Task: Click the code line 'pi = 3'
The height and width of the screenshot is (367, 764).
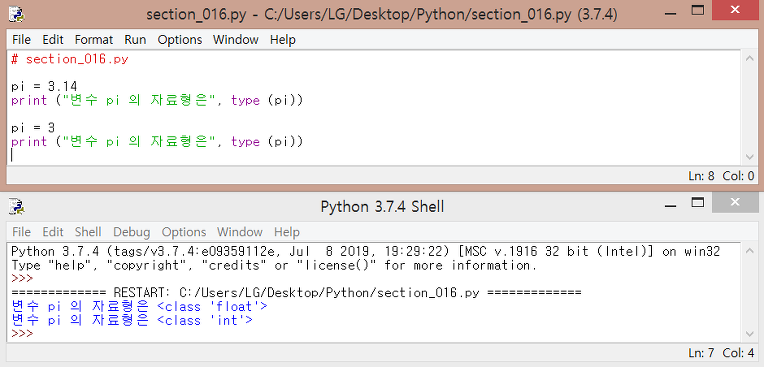Action: click(x=33, y=128)
